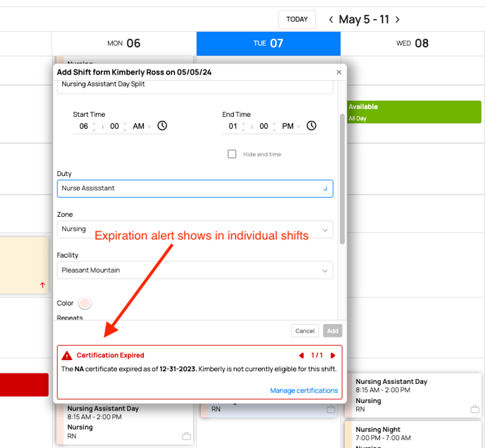Click the End Time hour field 01
Viewport: 485px width, 448px height.
[233, 126]
